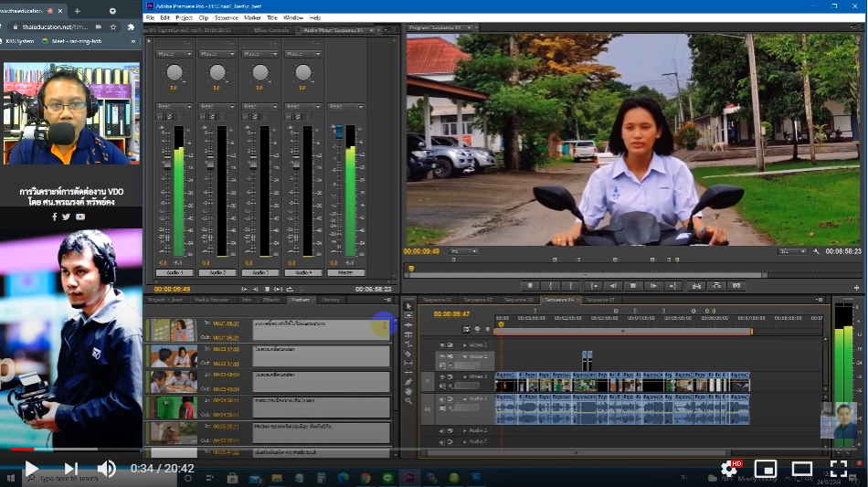Click the Extract button in Program monitor

click(717, 286)
